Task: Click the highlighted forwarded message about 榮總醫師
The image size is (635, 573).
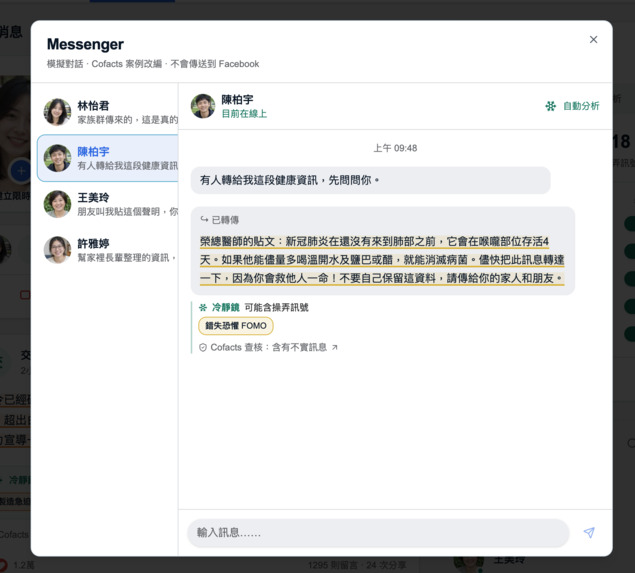Action: coord(382,260)
